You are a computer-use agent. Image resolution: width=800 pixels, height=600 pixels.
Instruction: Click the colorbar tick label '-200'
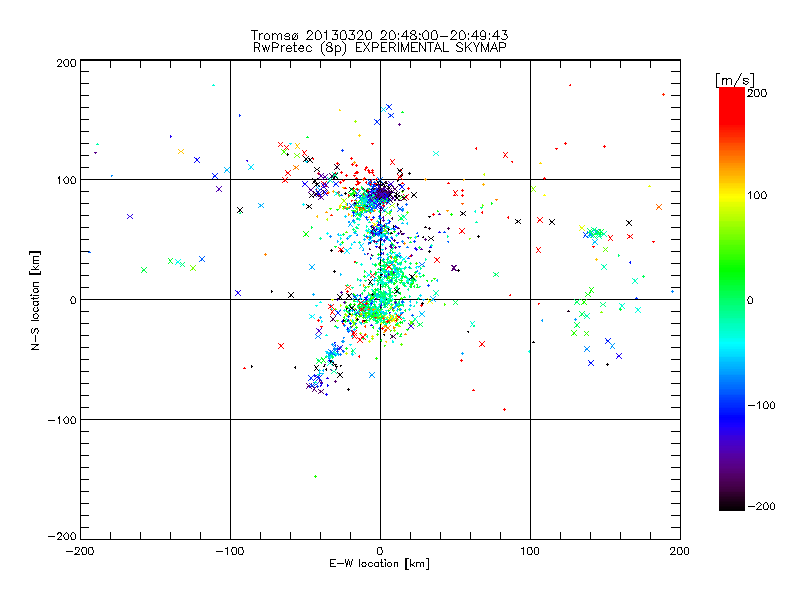[x=761, y=507]
